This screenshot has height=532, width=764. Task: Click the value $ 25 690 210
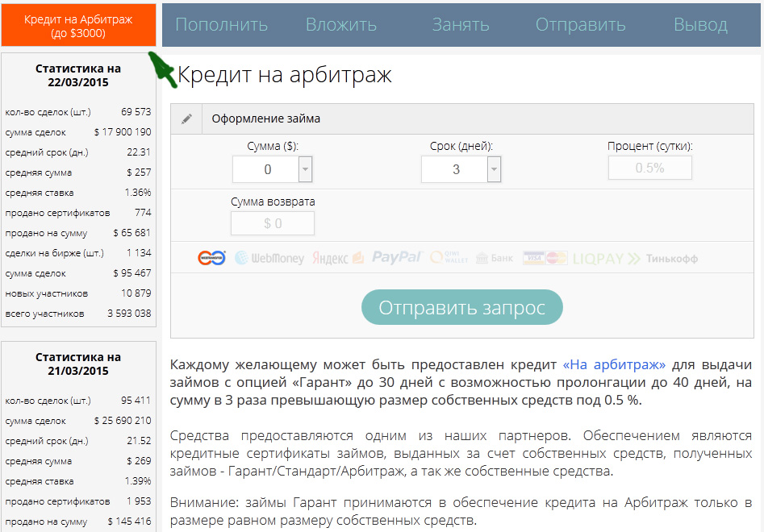123,421
